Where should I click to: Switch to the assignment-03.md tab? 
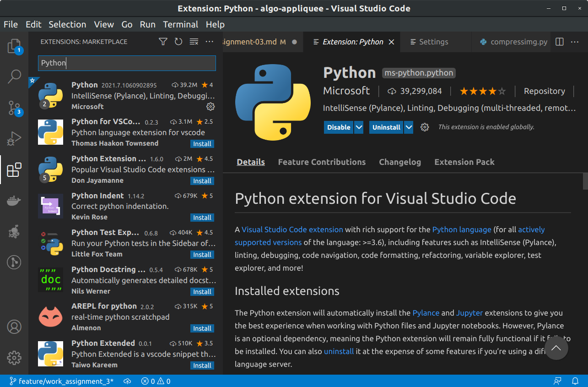point(263,42)
